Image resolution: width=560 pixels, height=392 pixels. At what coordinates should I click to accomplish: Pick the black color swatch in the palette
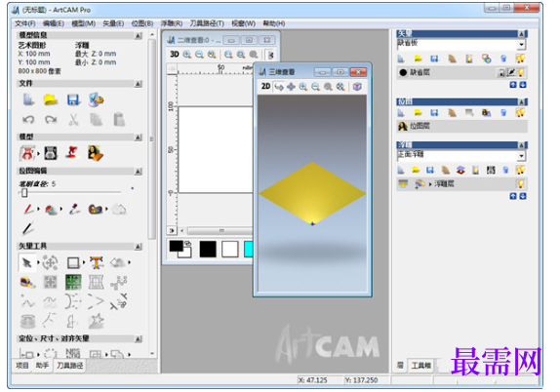208,250
